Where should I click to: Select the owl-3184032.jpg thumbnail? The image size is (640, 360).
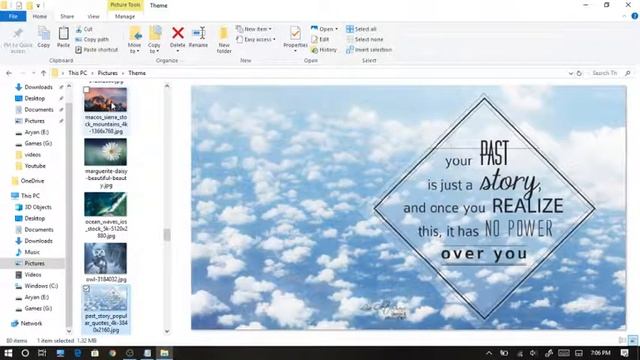tap(105, 258)
